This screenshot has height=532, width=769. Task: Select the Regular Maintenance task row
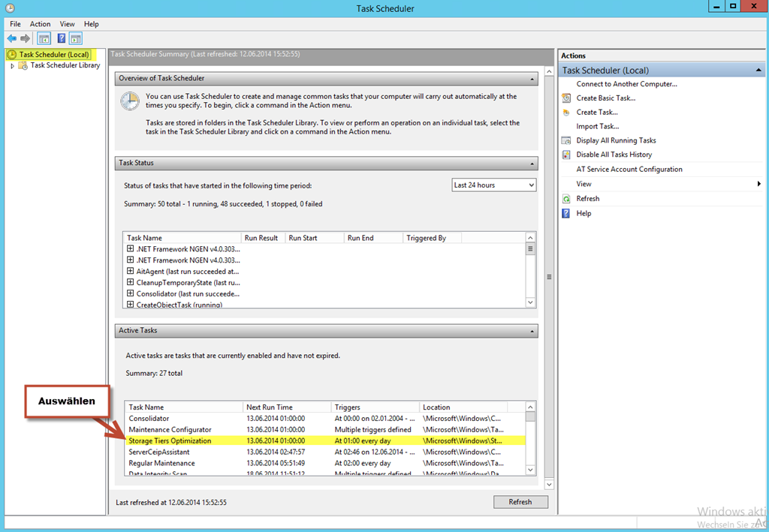click(x=324, y=464)
